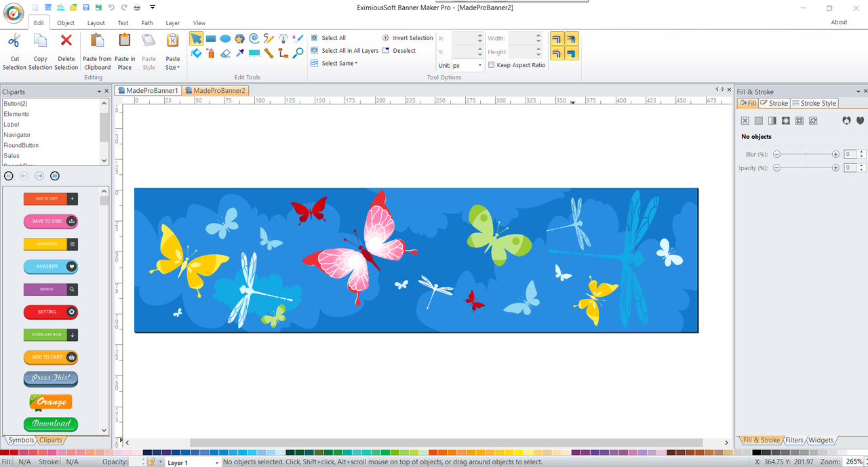Open the Customize Quick Access Toolbar arrow

point(153,7)
